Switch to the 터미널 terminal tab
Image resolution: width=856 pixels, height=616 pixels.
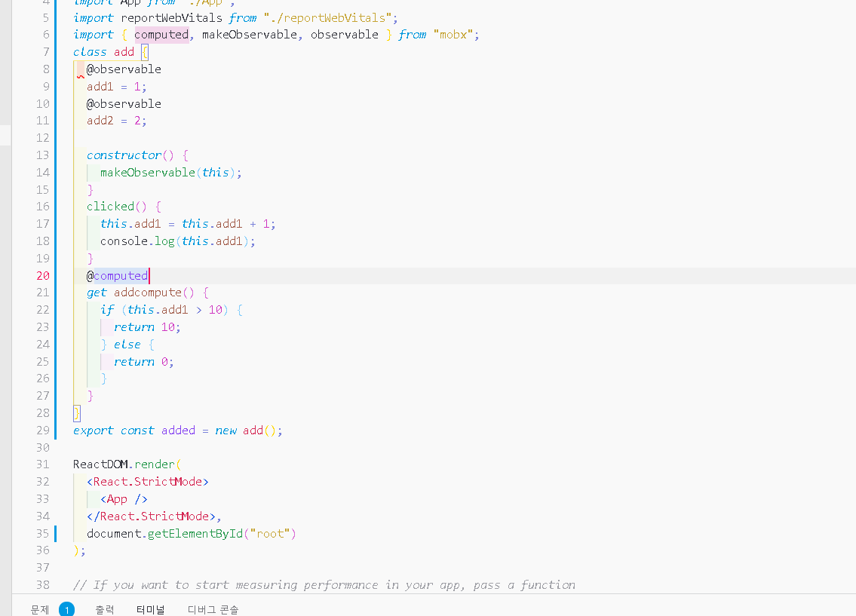(150, 609)
